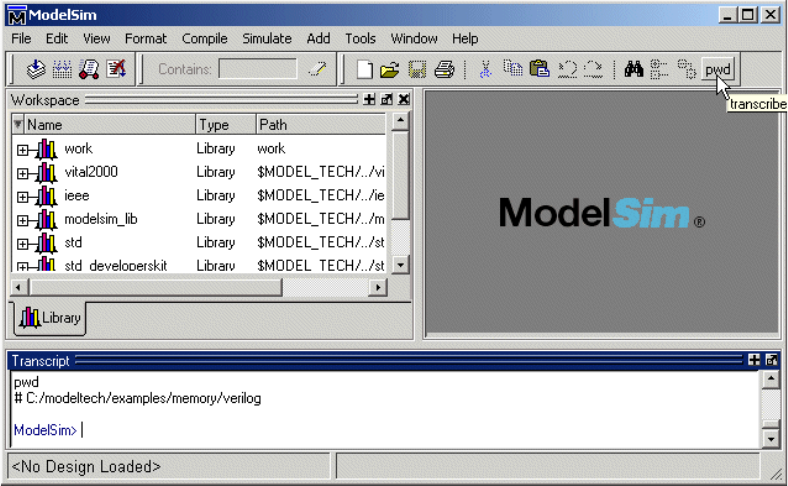Expand the std library node
This screenshot has width=788, height=486.
[x=22, y=244]
